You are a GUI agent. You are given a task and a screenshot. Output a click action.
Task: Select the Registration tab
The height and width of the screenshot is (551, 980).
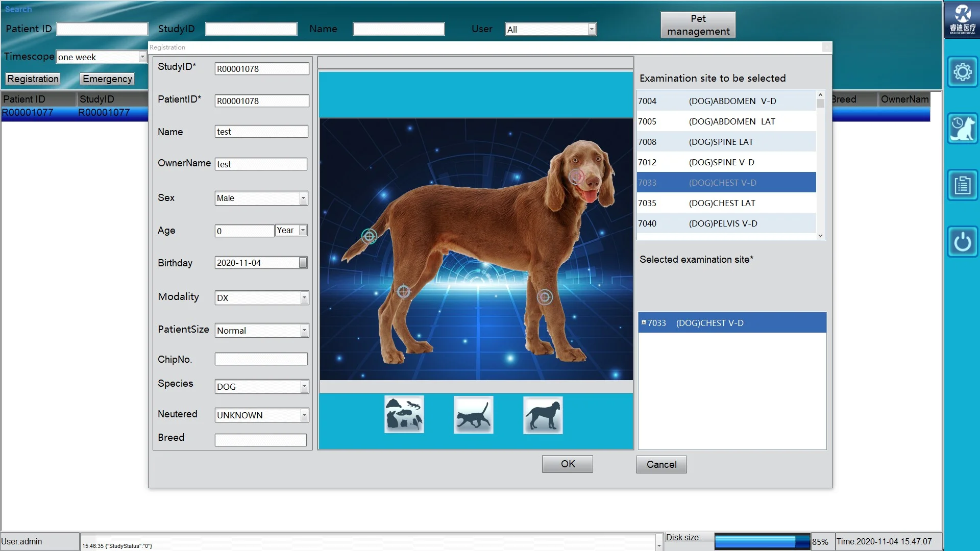pos(32,79)
